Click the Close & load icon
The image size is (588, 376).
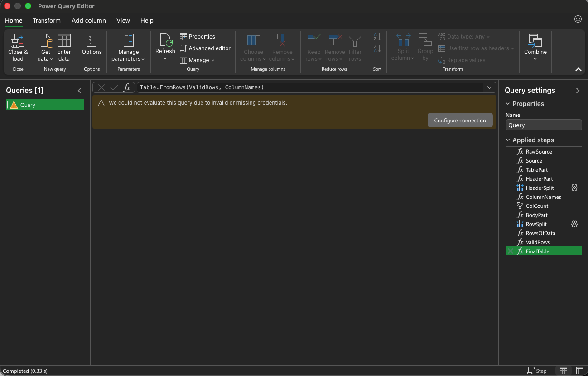(18, 41)
